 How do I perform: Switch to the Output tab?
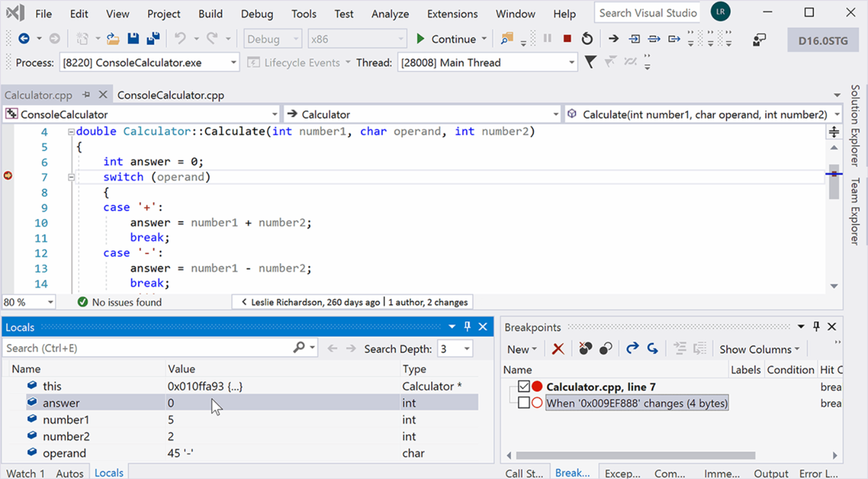(x=771, y=473)
